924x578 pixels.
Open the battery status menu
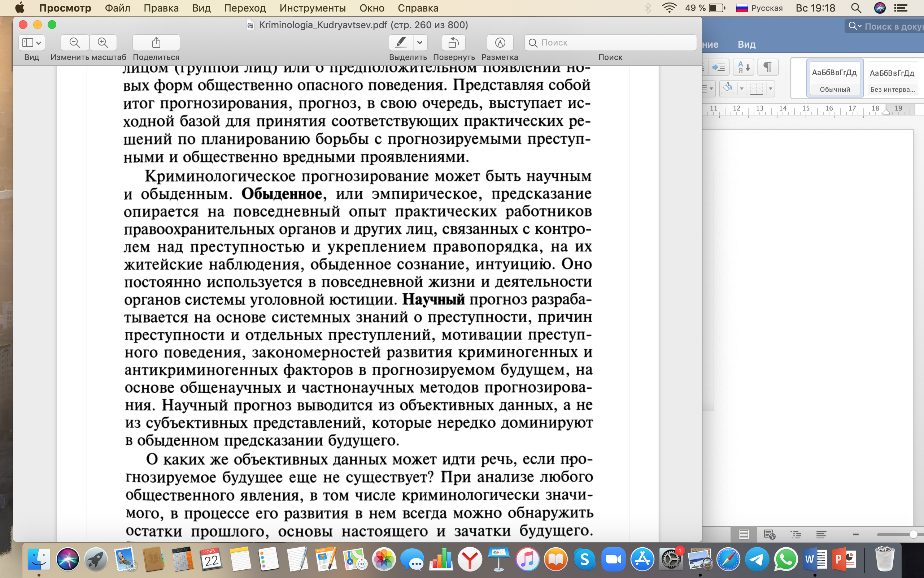click(705, 8)
